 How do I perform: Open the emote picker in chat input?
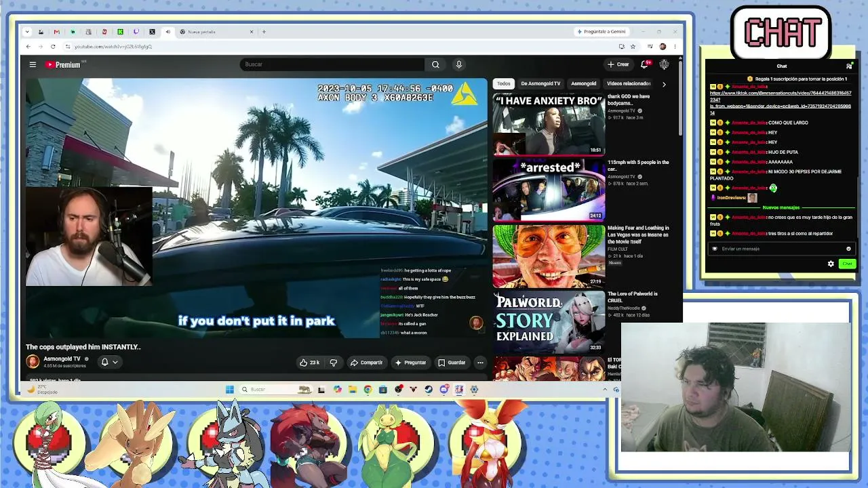pyautogui.click(x=848, y=249)
